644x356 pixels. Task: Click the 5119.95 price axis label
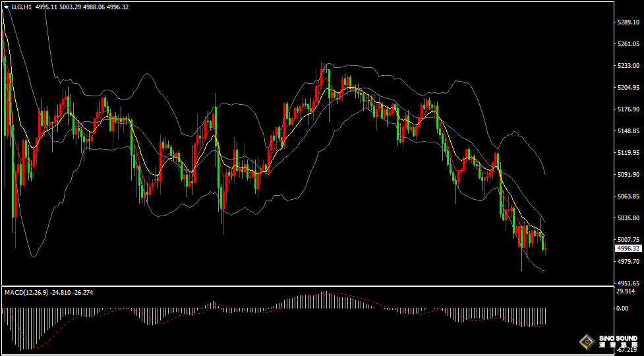[x=628, y=153]
